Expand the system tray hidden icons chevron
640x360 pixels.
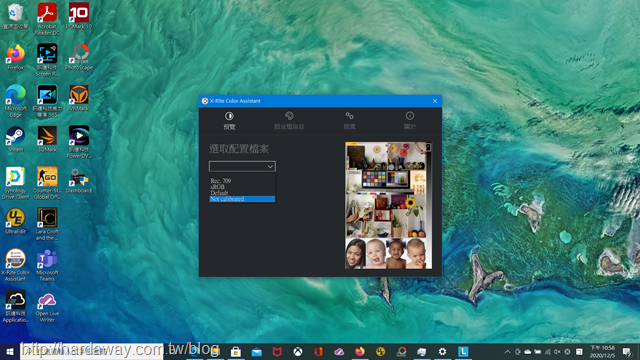coord(507,351)
